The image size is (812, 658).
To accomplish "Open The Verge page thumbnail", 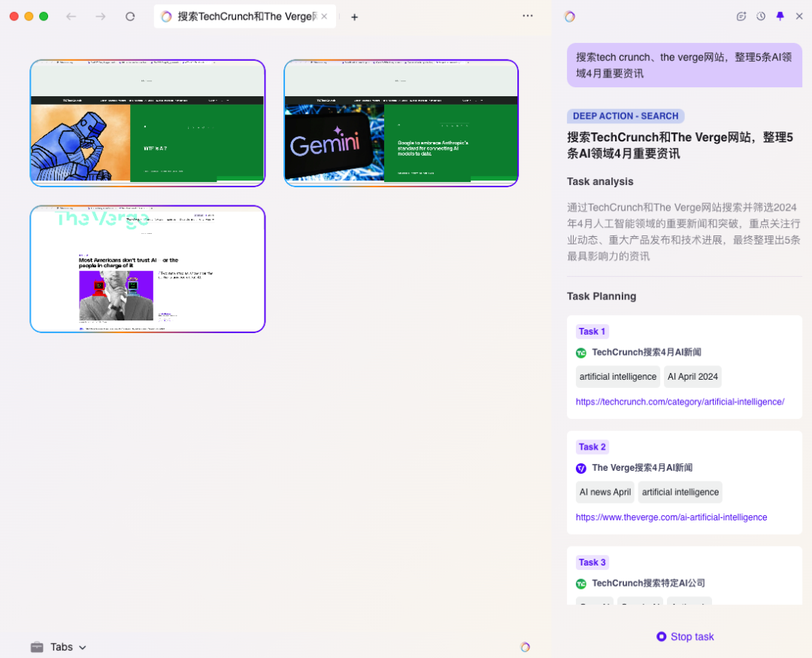I will tap(147, 269).
